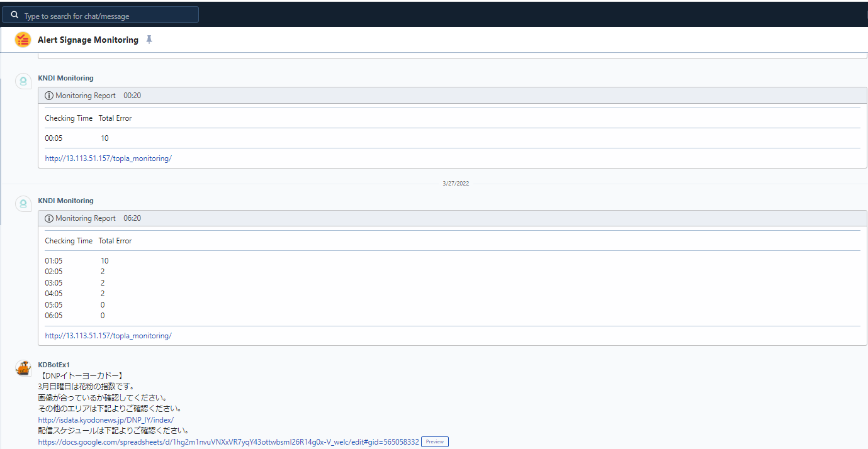The image size is (868, 449).
Task: Focus the chat/message search field
Action: pos(107,16)
